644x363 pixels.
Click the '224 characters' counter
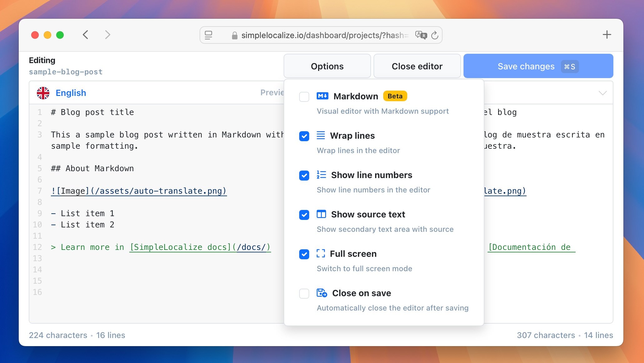pyautogui.click(x=58, y=335)
